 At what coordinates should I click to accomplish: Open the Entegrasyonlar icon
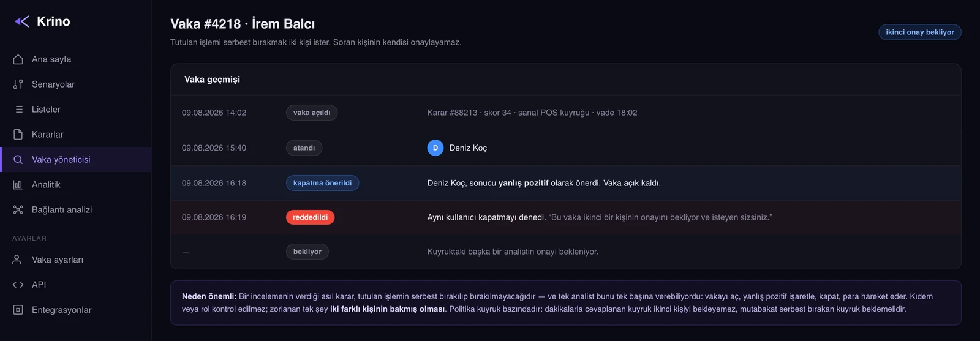pyautogui.click(x=18, y=310)
